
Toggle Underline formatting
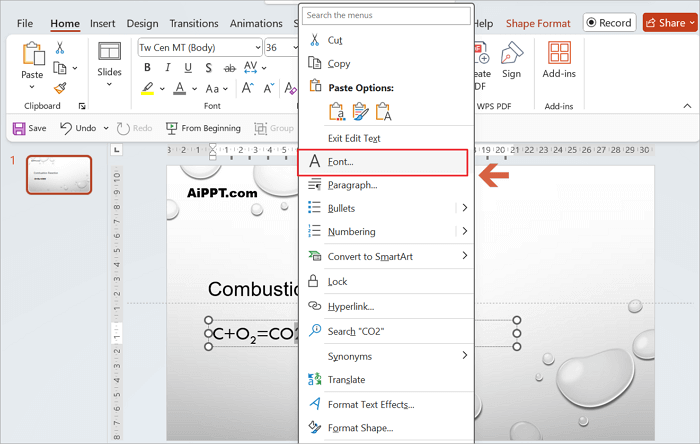(183, 68)
